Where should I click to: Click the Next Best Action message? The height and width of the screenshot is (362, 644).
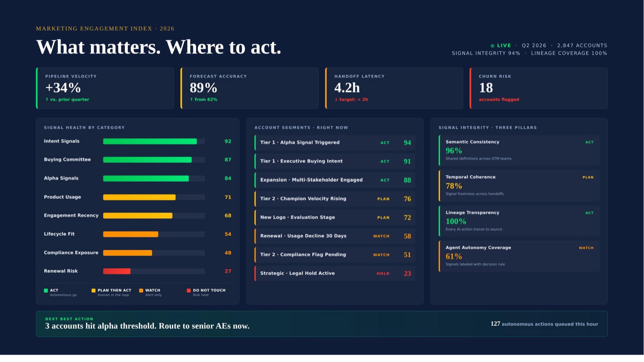point(147,326)
